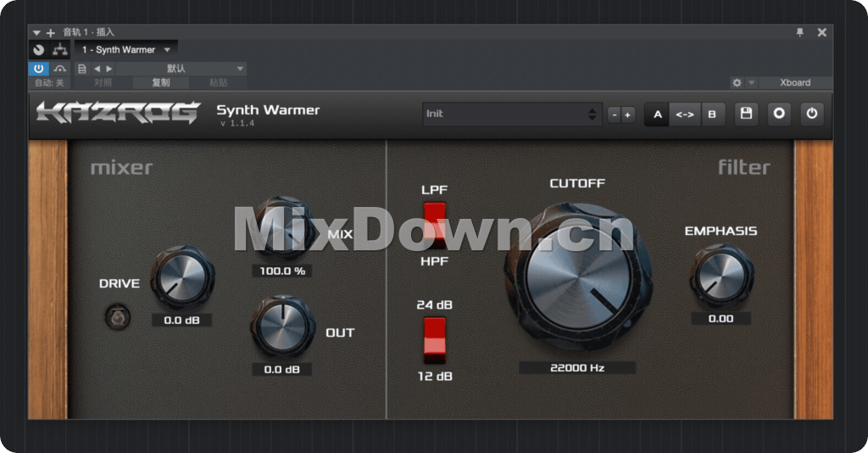Pin the plugin window
The height and width of the screenshot is (453, 868).
(800, 33)
